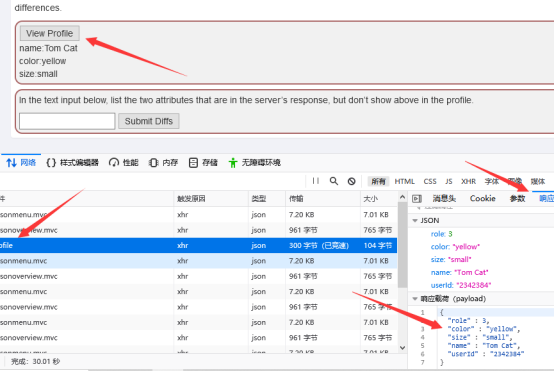Select the 所有 request filter
Image resolution: width=554 pixels, height=371 pixels.
point(378,181)
